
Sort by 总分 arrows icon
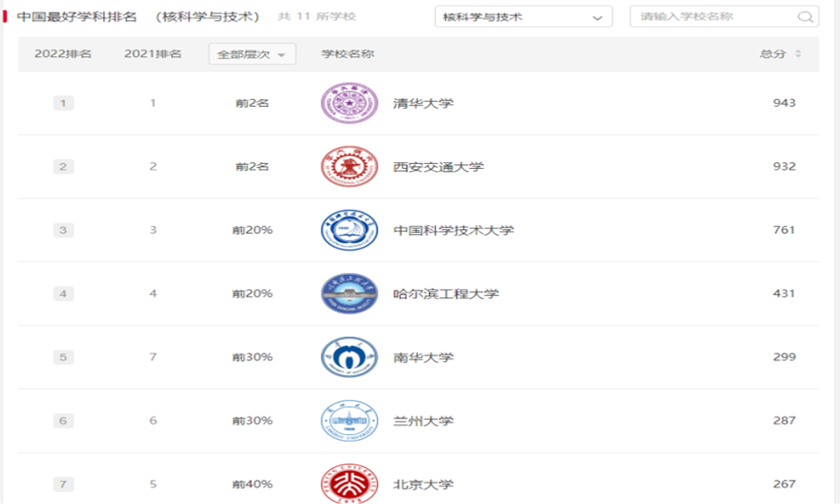click(798, 53)
